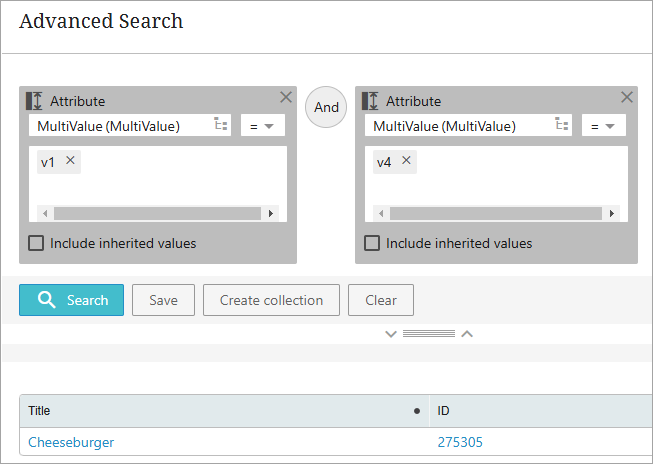Click the horizontal scrollbar under v1 values
The height and width of the screenshot is (464, 653).
[157, 213]
